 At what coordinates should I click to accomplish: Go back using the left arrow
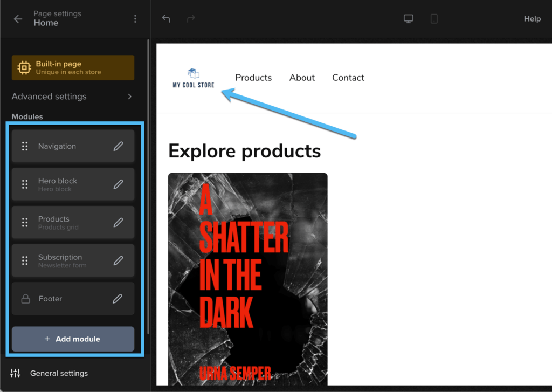coord(18,19)
